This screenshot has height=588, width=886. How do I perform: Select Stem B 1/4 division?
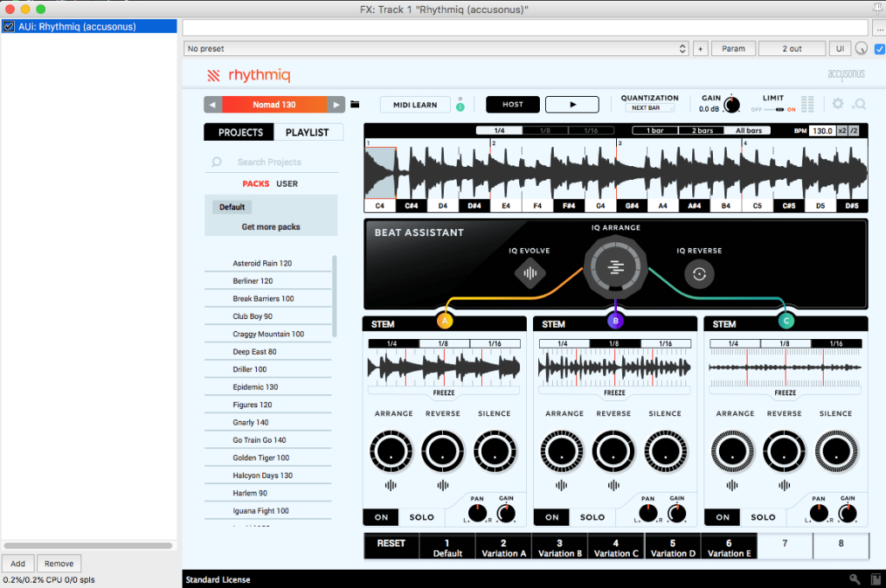(x=563, y=343)
